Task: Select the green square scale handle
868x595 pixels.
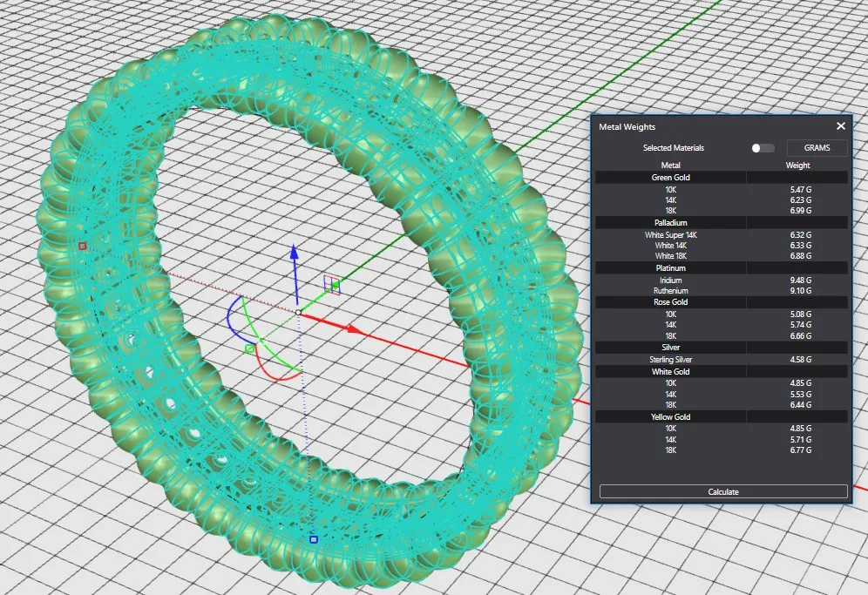Action: [x=249, y=349]
